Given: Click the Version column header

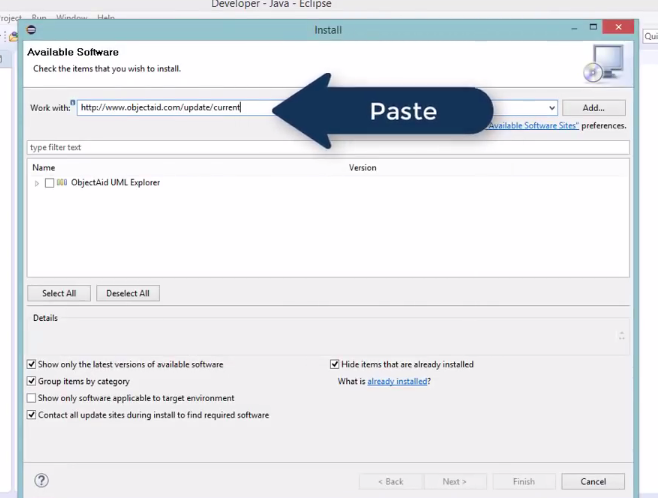Looking at the screenshot, I should coord(363,167).
